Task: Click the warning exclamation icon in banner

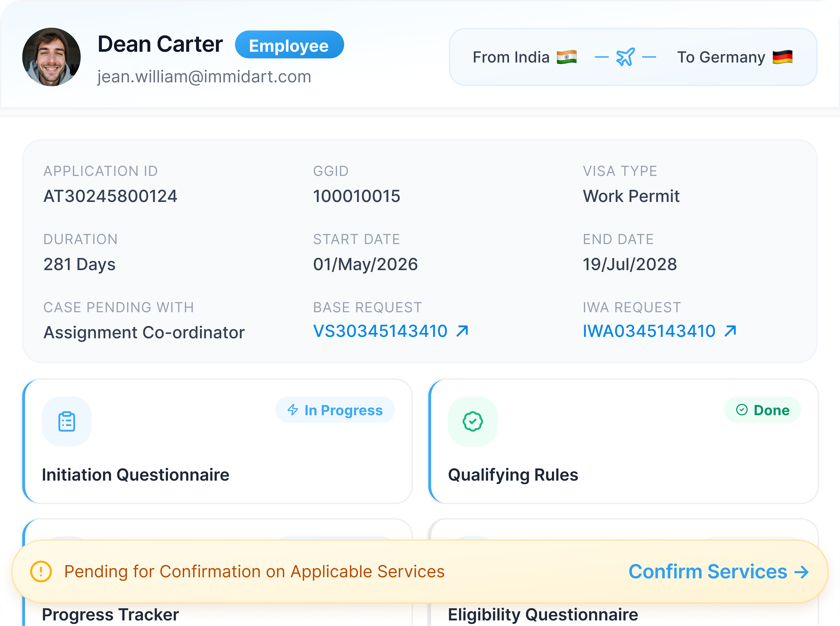Action: point(41,571)
